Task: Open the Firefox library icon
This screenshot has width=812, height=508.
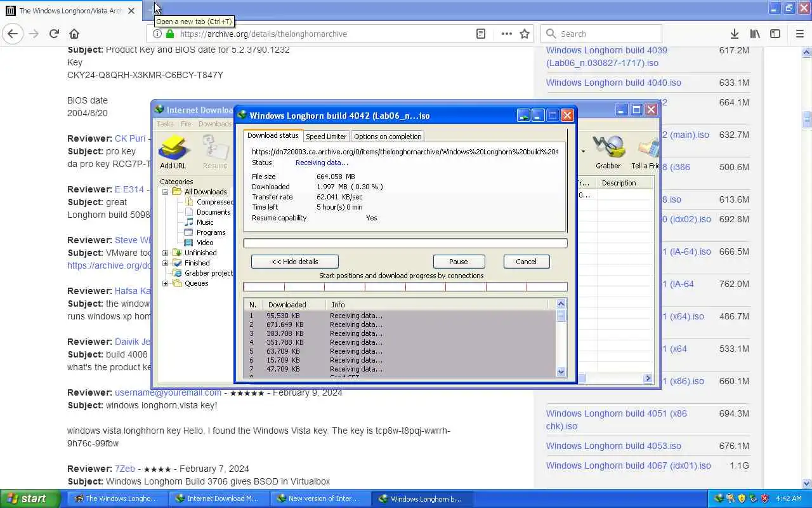Action: [x=755, y=34]
